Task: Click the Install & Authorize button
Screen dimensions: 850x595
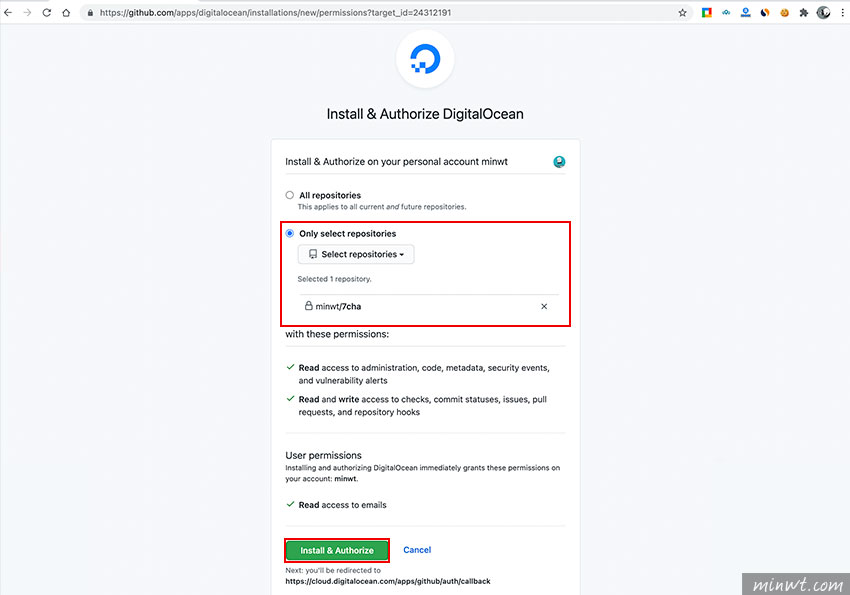Action: [x=337, y=550]
